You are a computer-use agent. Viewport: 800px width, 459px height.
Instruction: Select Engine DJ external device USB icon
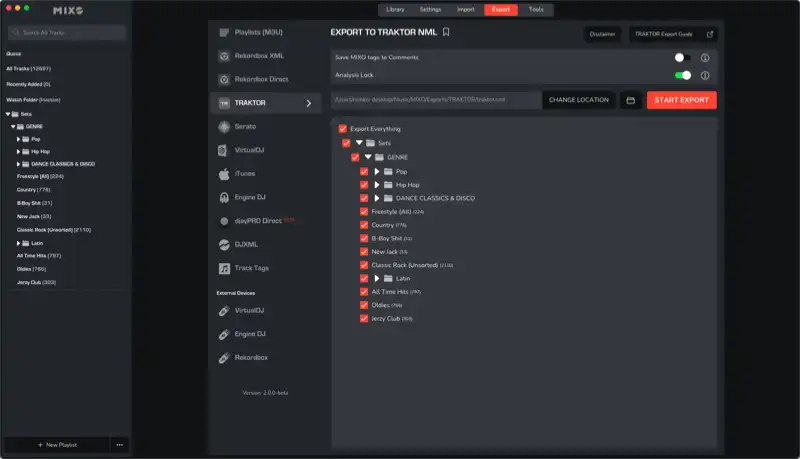pyautogui.click(x=223, y=334)
